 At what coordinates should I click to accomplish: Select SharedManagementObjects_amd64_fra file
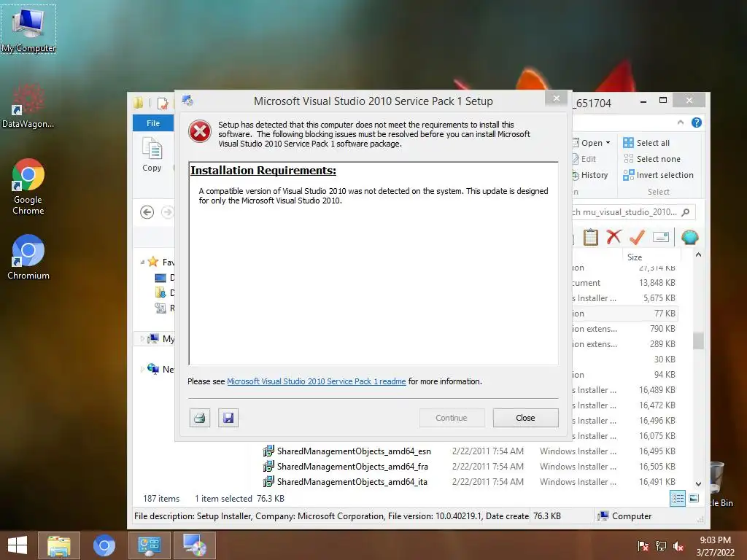pos(352,467)
